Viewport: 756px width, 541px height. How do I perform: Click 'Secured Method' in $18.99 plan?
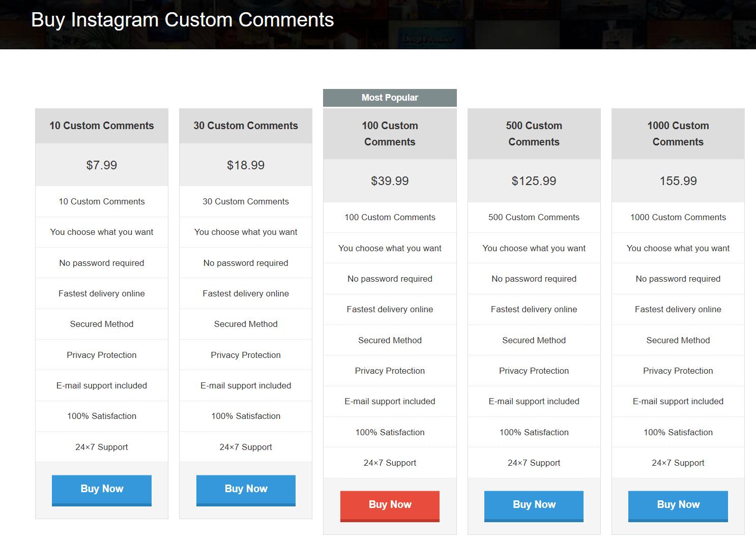(246, 324)
